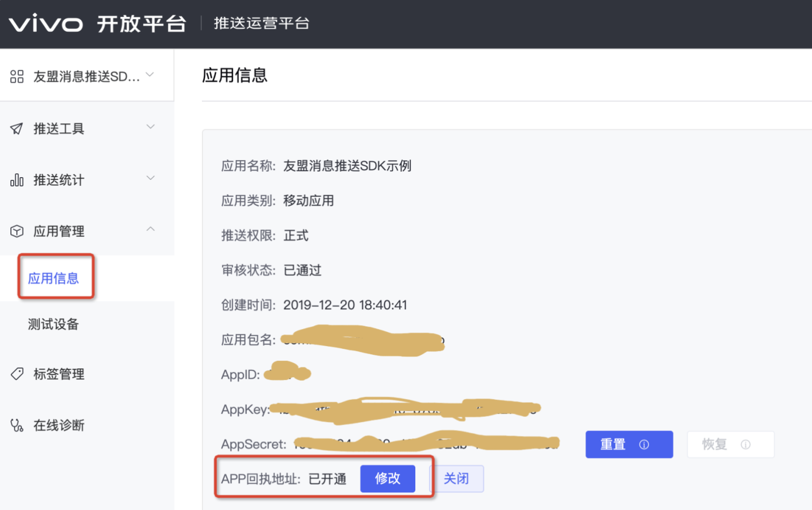Click the bar chart push statistics icon
Viewport: 812px width, 510px height.
click(17, 180)
